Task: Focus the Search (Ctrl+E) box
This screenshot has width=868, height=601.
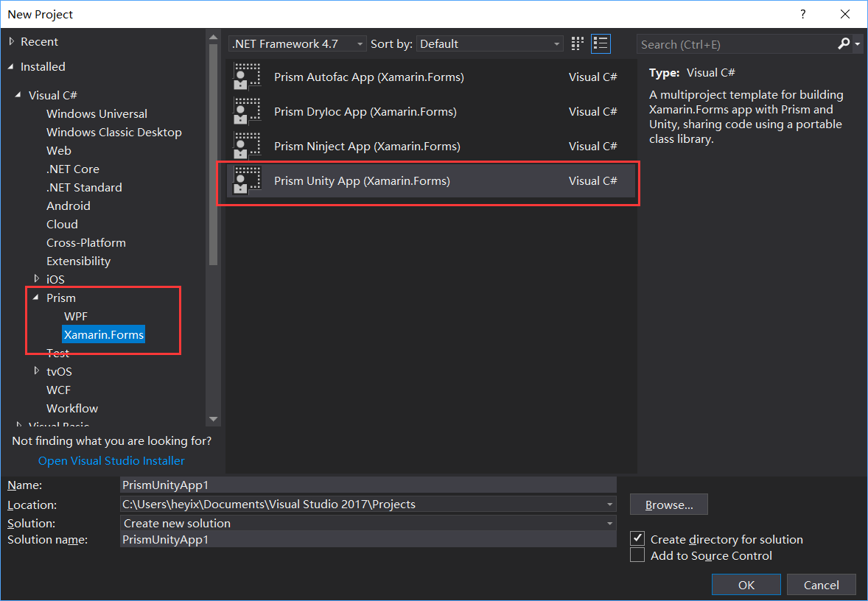Action: (736, 44)
